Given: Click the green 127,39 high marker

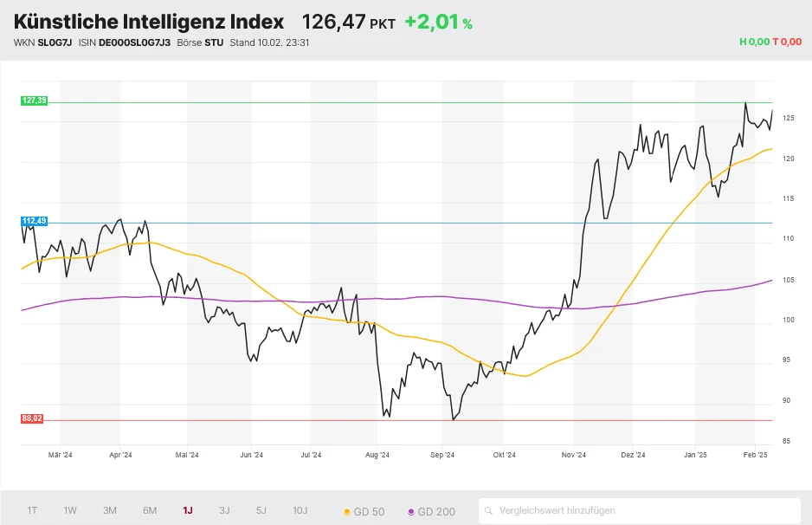Looking at the screenshot, I should pyautogui.click(x=34, y=101).
